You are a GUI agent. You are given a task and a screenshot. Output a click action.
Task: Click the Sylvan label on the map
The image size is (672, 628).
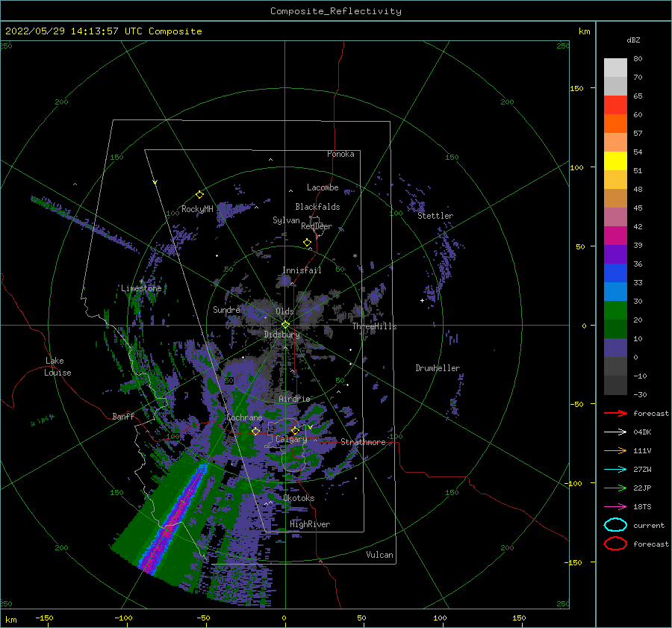(x=286, y=220)
